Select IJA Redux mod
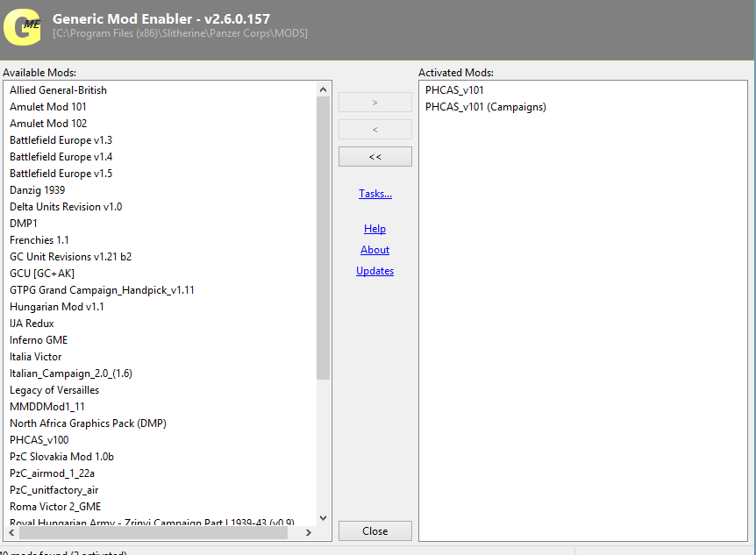 pyautogui.click(x=32, y=324)
